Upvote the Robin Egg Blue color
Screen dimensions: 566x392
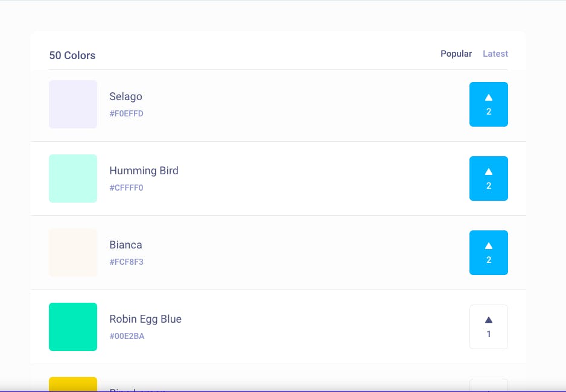(488, 327)
